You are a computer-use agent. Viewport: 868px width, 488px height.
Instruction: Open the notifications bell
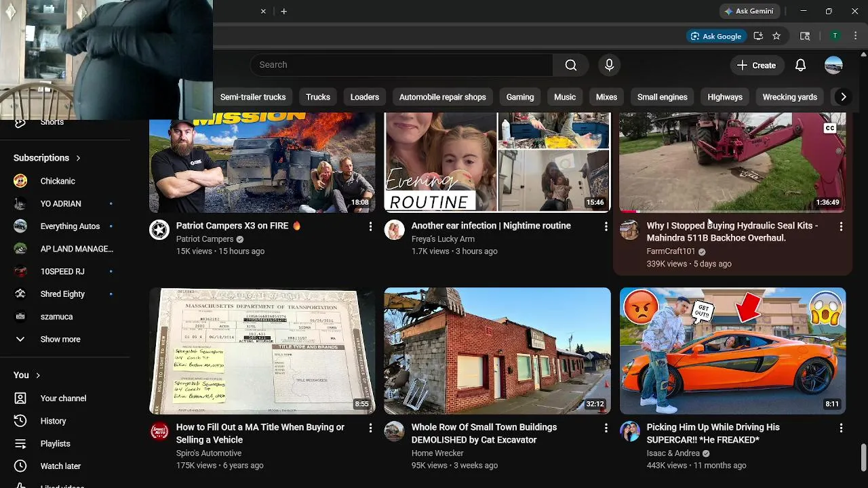point(800,65)
